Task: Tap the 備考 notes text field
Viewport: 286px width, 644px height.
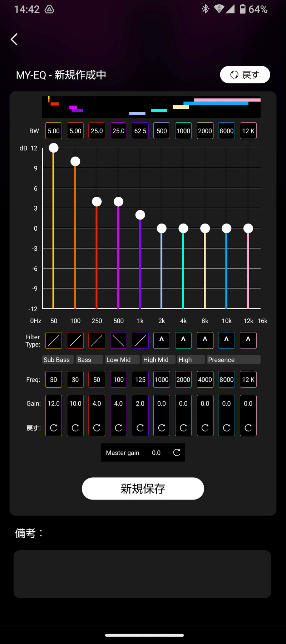Action: 142,574
